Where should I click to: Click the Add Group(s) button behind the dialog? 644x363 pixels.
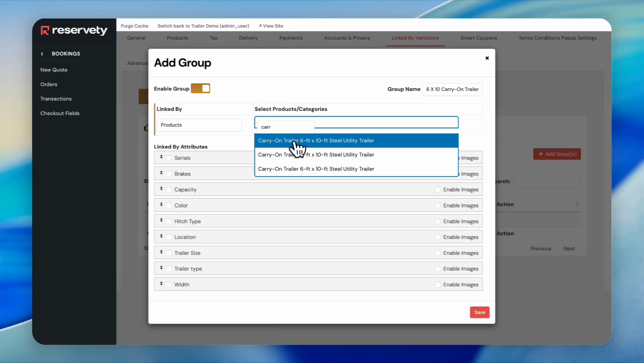(x=557, y=154)
